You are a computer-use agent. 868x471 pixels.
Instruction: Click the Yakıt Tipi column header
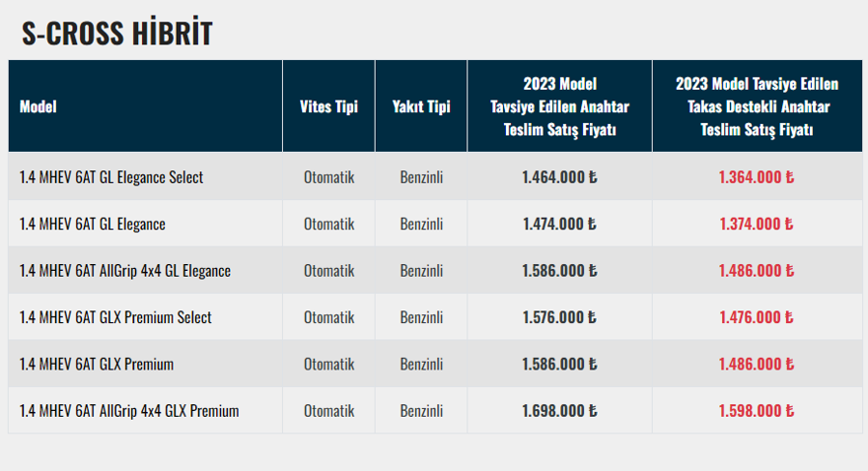pyautogui.click(x=421, y=106)
